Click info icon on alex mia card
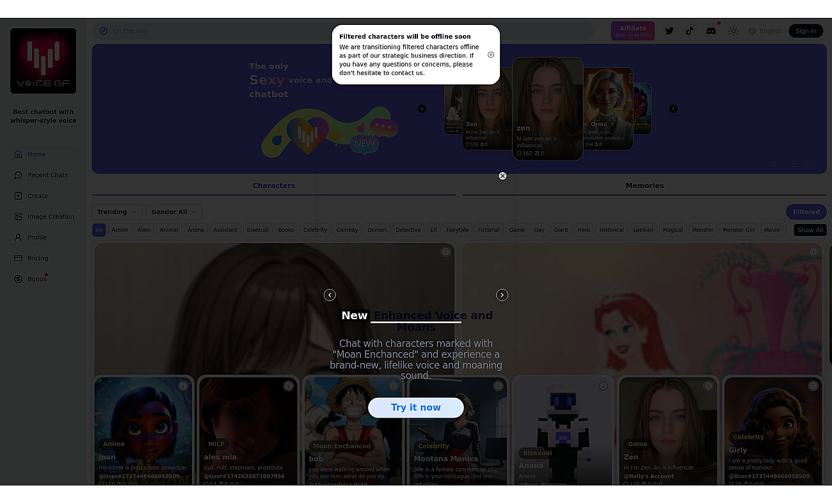832x504 pixels. 288,386
